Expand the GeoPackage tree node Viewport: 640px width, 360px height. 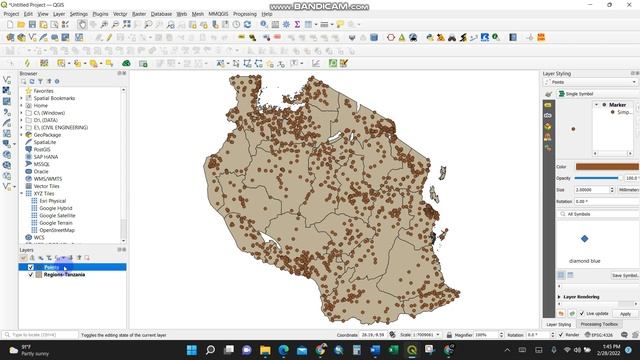coord(22,135)
